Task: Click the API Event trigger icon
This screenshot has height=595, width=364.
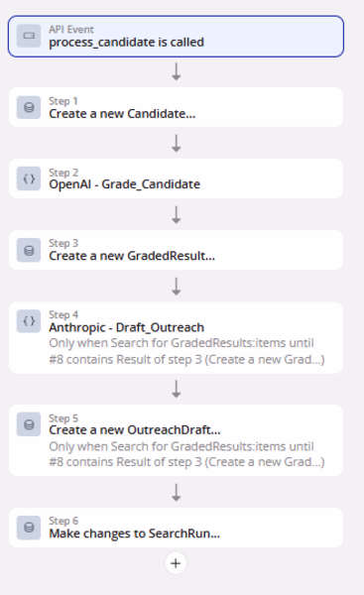Action: point(29,36)
